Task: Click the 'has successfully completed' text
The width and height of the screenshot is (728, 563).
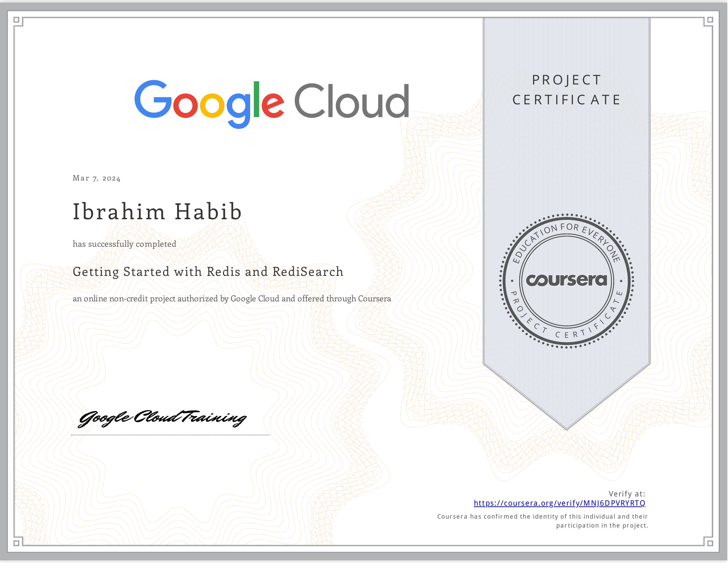Action: pyautogui.click(x=124, y=244)
